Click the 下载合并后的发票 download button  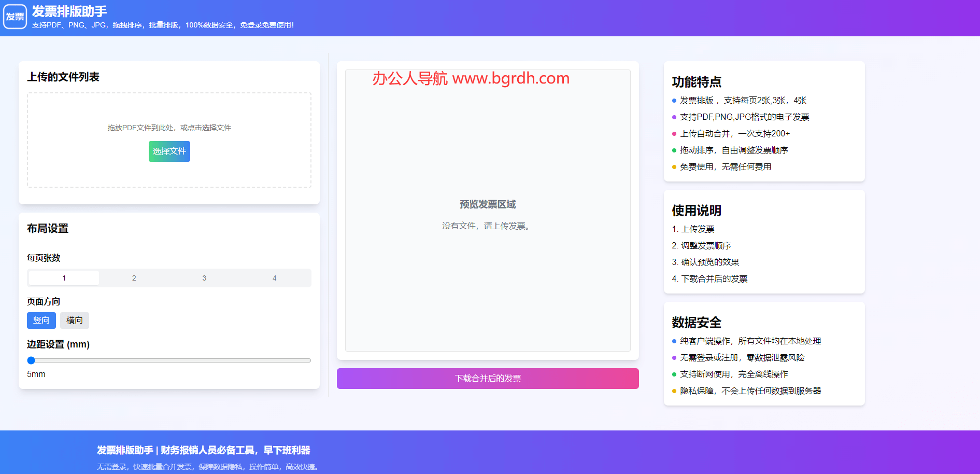[x=487, y=379]
